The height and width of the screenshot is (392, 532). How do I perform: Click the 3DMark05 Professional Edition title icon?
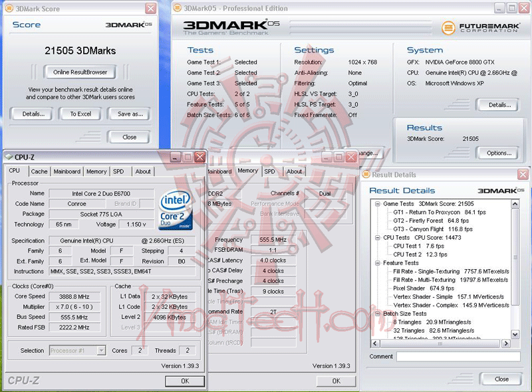coord(177,8)
